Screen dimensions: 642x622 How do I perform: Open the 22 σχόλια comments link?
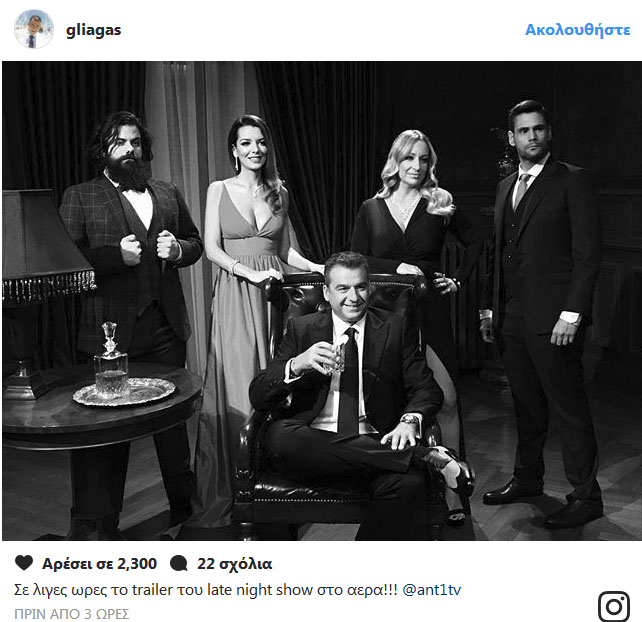tap(235, 564)
